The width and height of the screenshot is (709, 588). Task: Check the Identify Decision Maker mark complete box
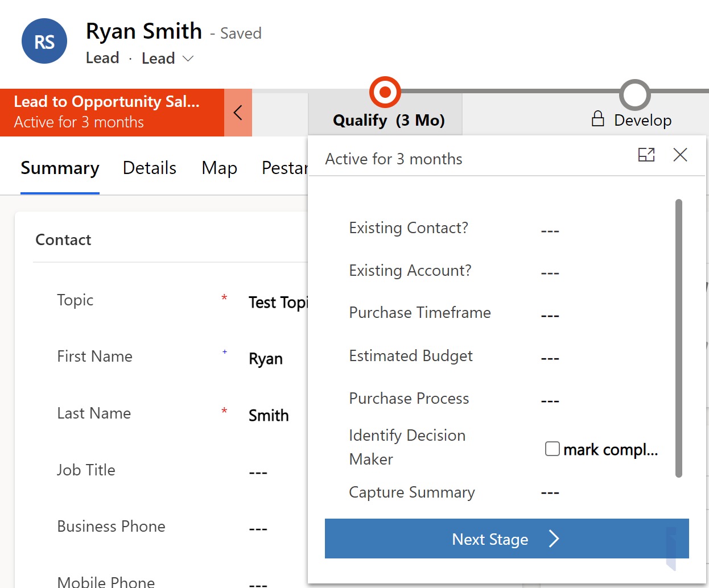[552, 449]
